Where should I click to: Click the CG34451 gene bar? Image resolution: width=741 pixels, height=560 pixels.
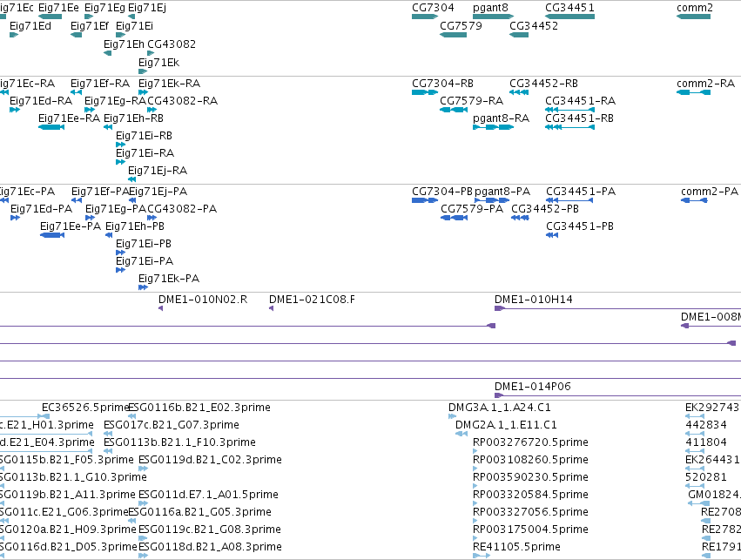point(570,17)
